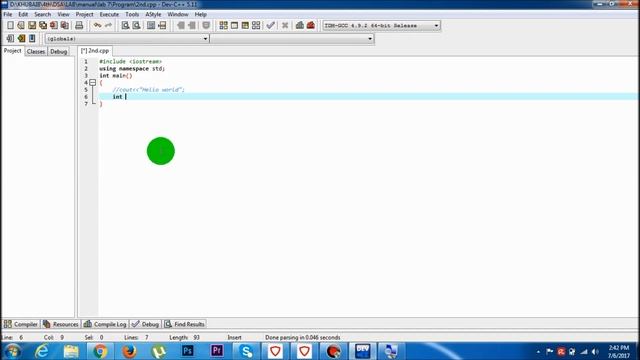Open the Tools menu

pyautogui.click(x=132, y=14)
